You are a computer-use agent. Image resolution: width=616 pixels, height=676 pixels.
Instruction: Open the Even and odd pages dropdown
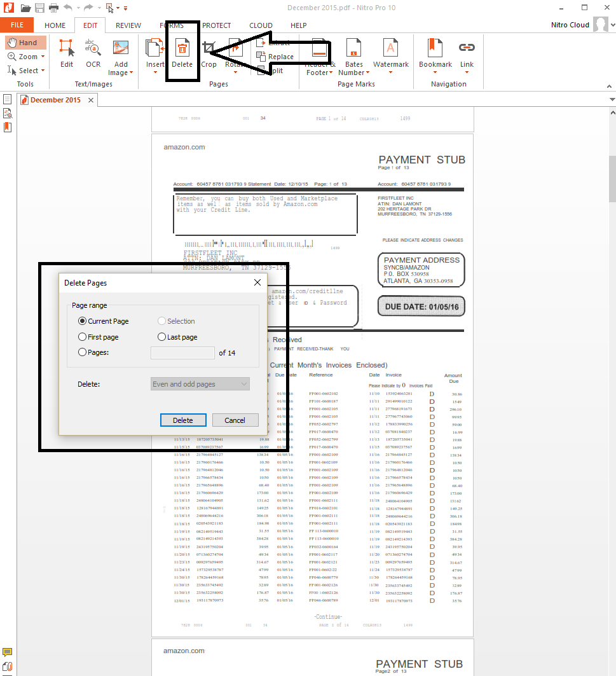[x=200, y=384]
